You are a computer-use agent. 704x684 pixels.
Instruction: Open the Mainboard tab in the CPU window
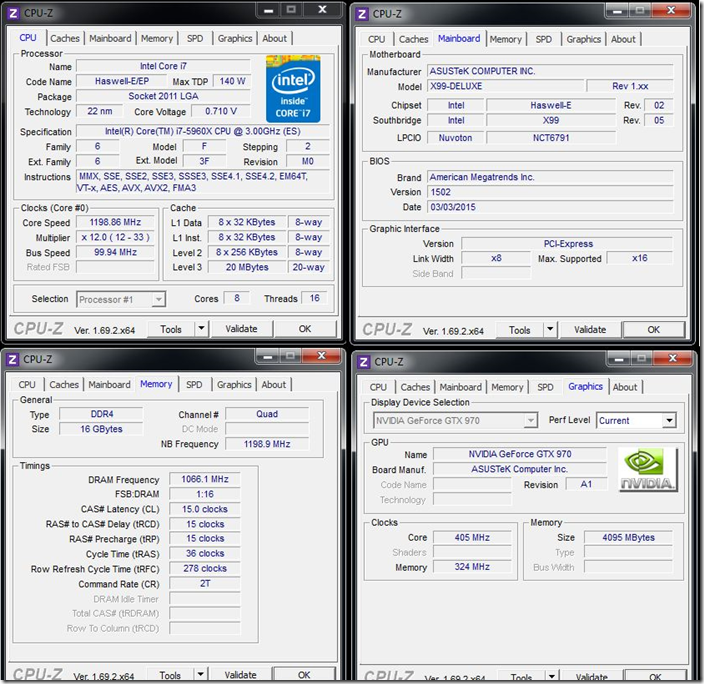click(110, 39)
